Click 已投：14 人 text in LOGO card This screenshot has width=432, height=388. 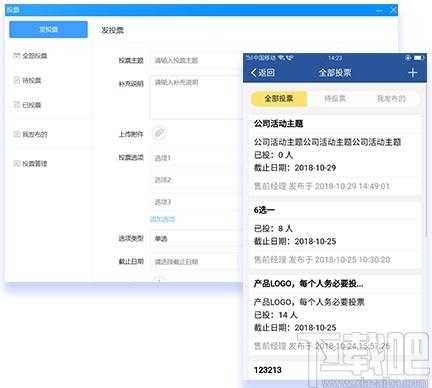click(x=275, y=315)
